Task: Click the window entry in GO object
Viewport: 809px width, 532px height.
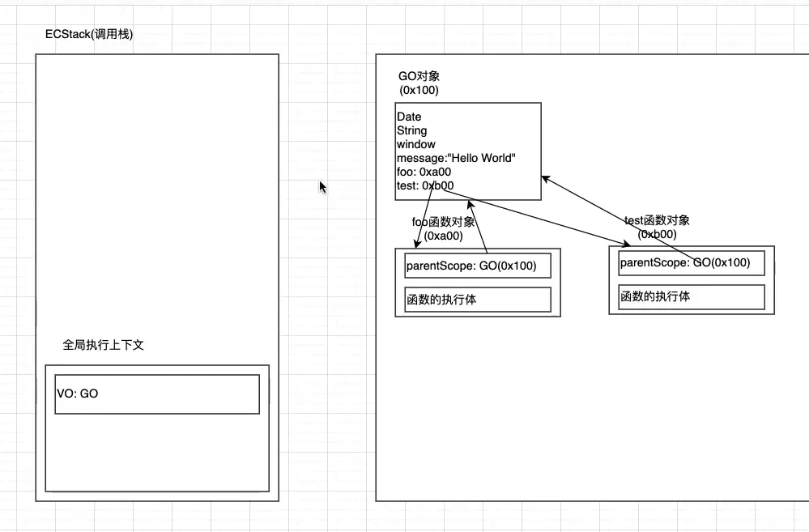Action: pos(415,144)
